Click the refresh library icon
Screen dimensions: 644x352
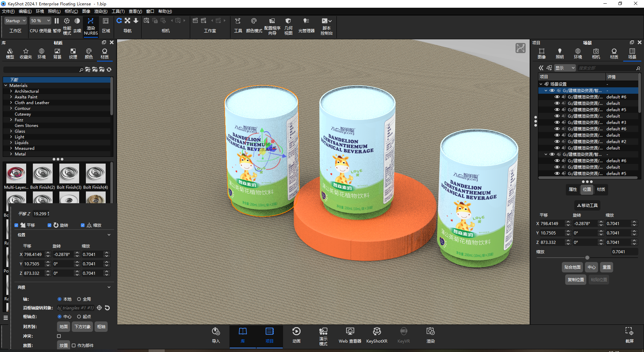[x=109, y=70]
